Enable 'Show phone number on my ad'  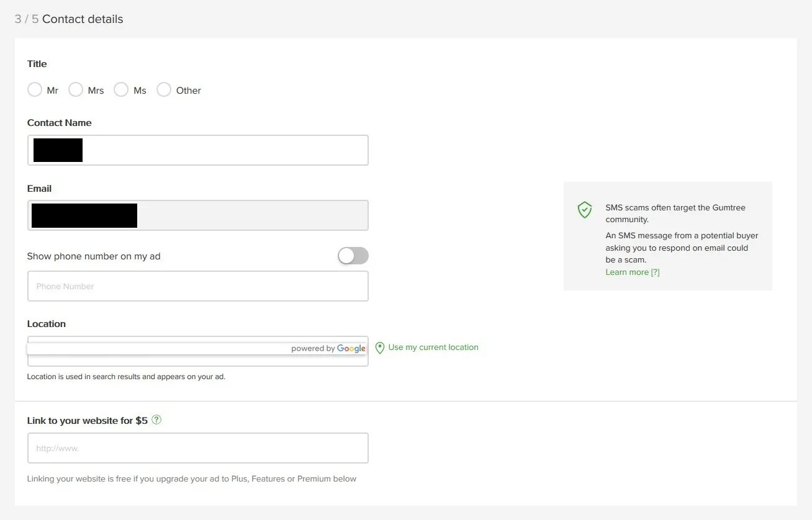[353, 256]
